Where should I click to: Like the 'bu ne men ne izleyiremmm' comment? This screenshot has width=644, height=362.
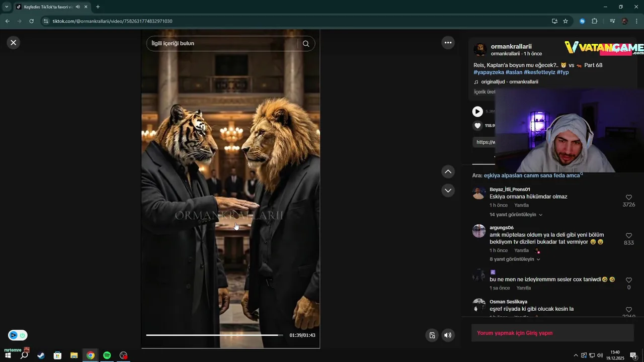tap(629, 280)
